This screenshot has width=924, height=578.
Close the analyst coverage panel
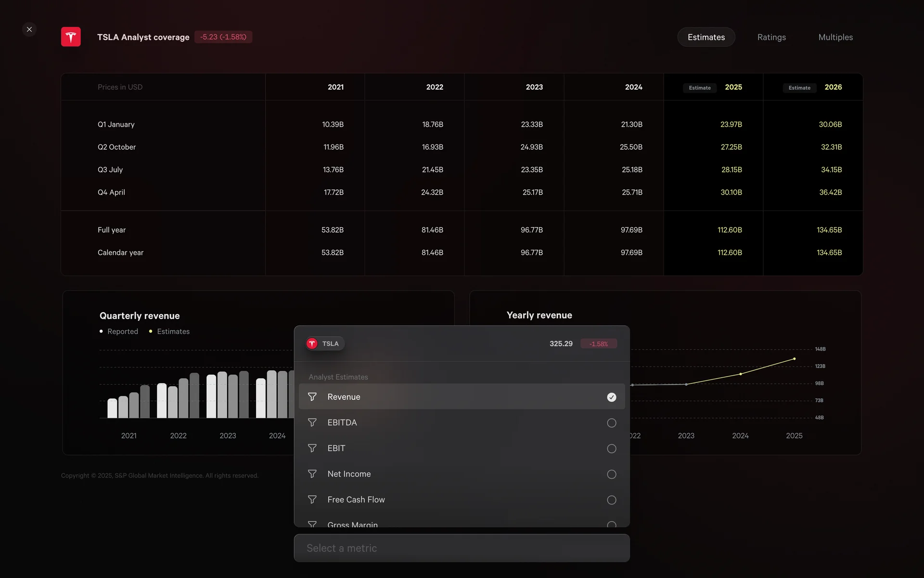(29, 29)
